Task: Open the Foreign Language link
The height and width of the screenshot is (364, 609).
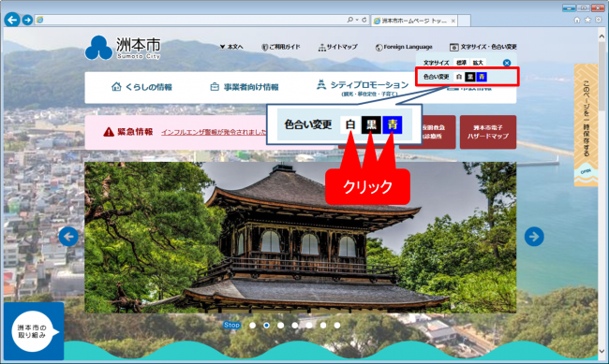Action: (x=404, y=47)
